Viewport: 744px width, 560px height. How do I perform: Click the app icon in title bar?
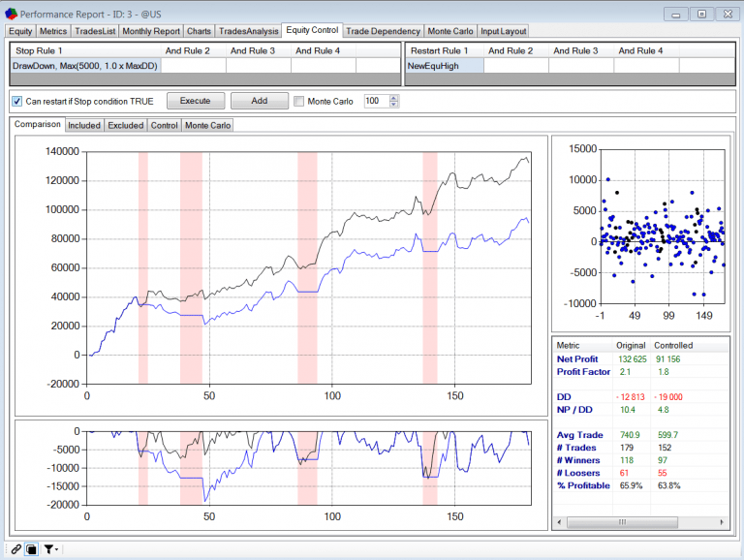[11, 15]
